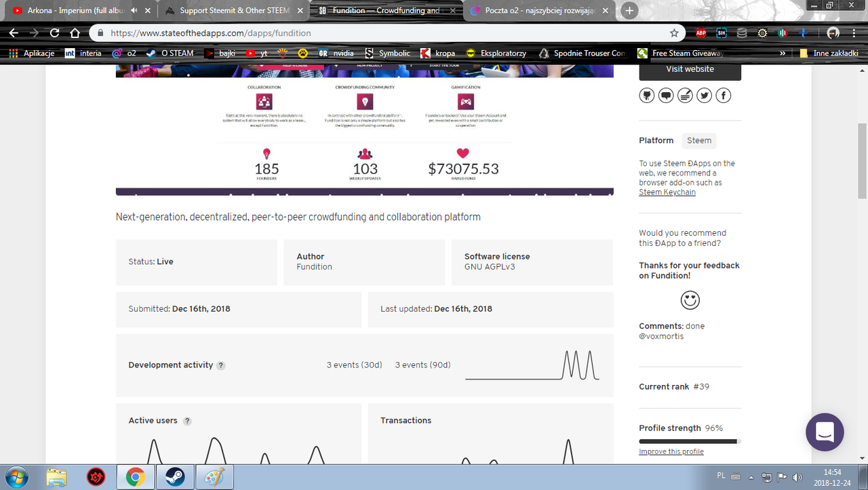Click the Steem platform tag
This screenshot has height=490, width=868.
tap(699, 141)
